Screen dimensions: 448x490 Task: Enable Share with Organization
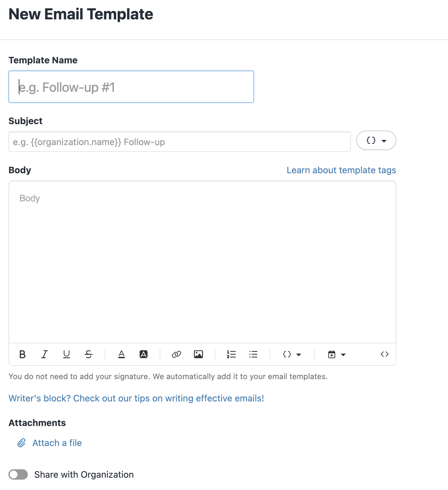pos(18,474)
